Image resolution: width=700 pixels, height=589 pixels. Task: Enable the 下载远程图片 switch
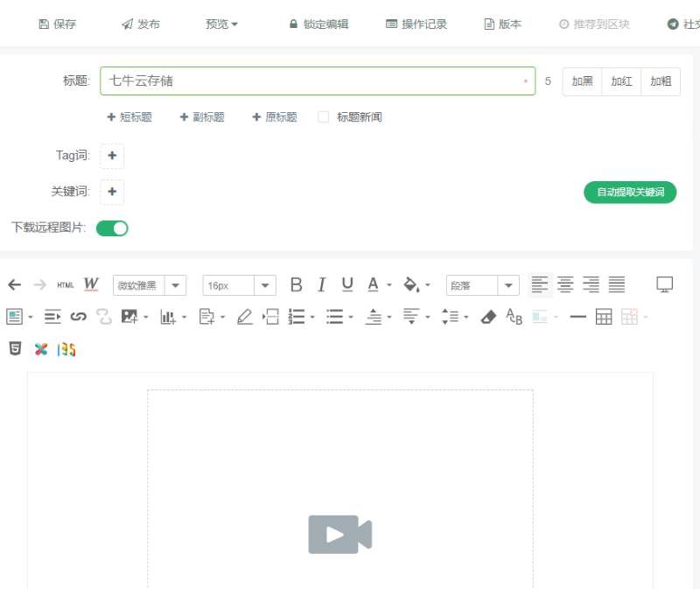(x=111, y=228)
